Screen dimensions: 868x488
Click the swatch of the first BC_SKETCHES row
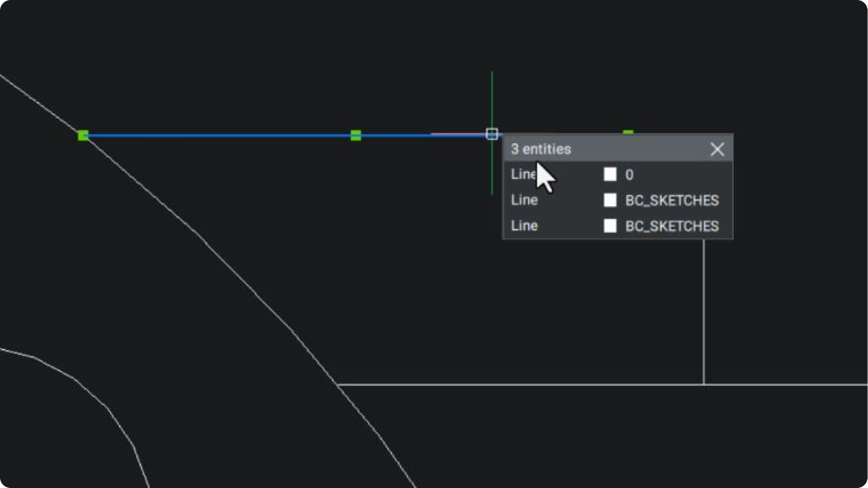coord(610,200)
